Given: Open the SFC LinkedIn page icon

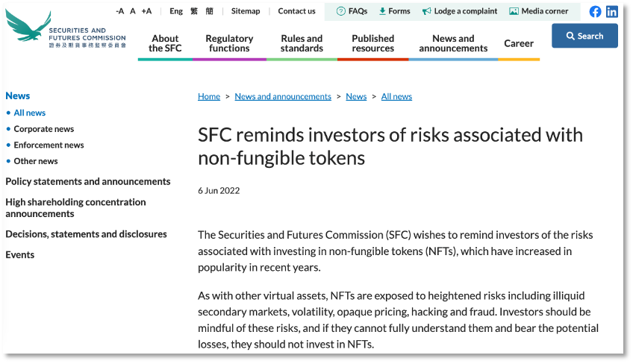Looking at the screenshot, I should point(611,12).
